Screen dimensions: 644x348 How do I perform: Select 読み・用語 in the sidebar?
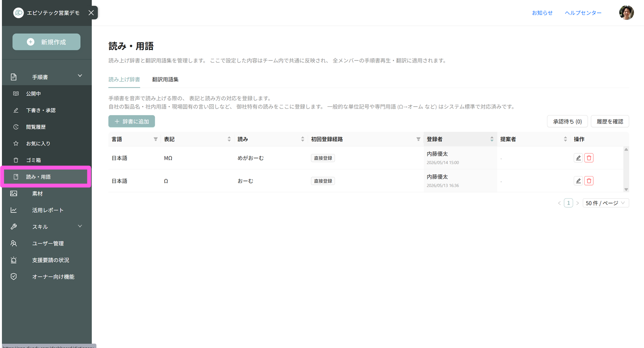coord(46,177)
